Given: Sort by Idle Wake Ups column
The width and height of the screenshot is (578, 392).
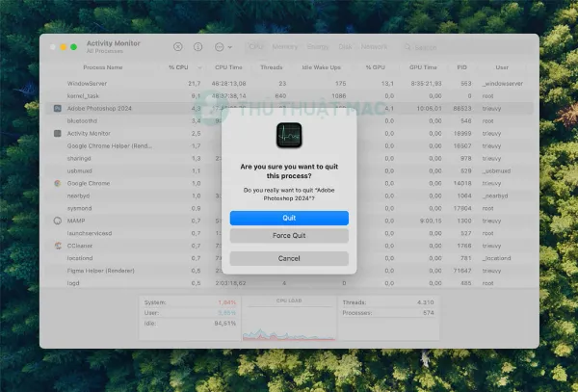Looking at the screenshot, I should [322, 67].
